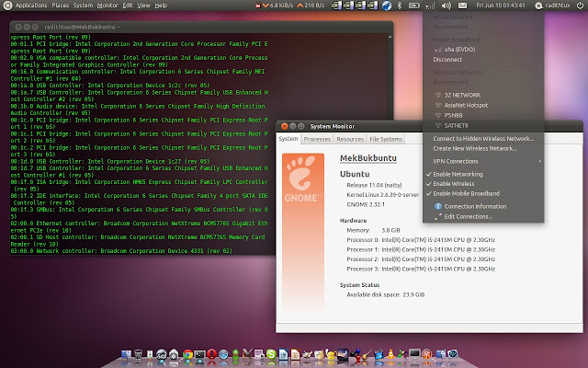Open the Help menu
The image size is (588, 368).
point(161,6)
